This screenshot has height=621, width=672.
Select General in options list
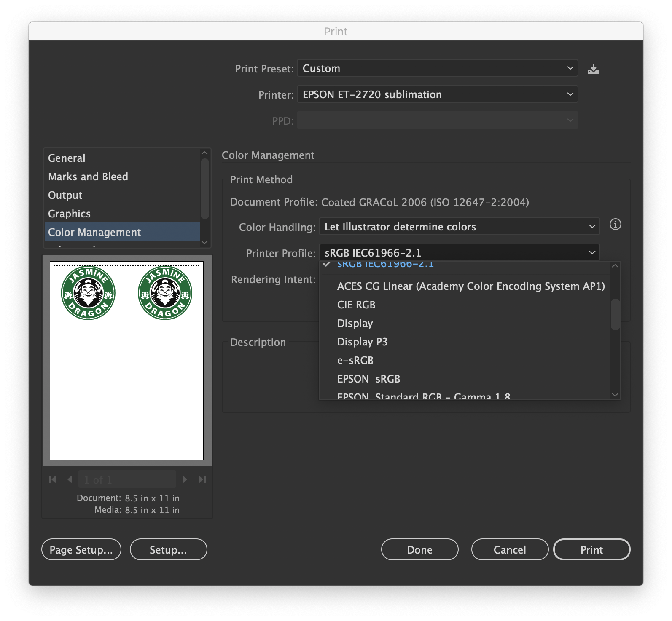click(122, 158)
